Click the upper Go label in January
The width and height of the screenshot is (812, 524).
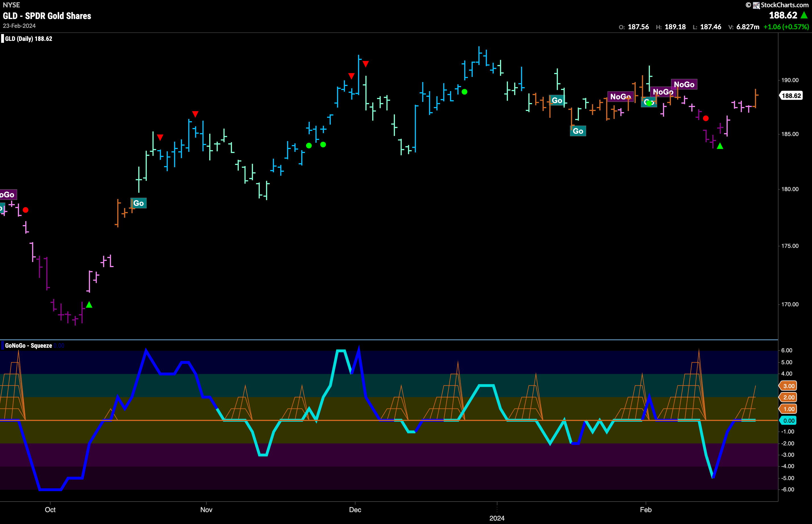pos(557,100)
